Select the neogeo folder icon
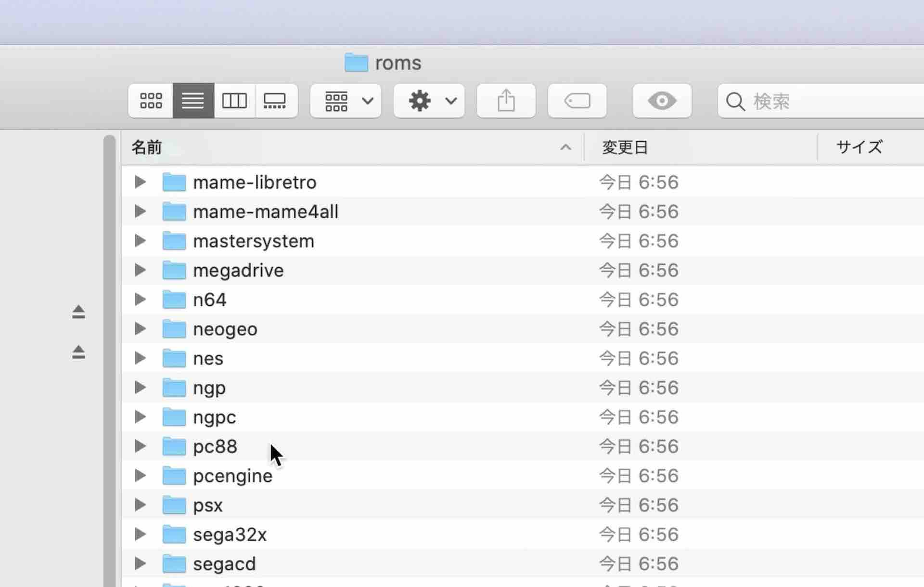The height and width of the screenshot is (587, 924). click(x=174, y=329)
